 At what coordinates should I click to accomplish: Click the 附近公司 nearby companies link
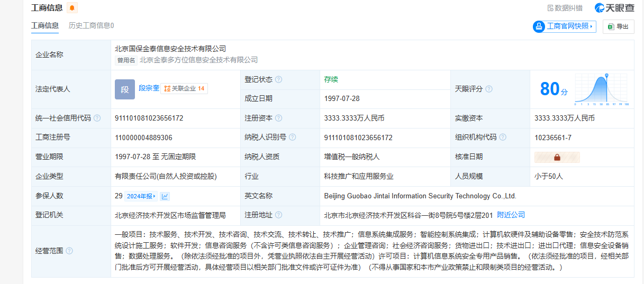(511, 215)
